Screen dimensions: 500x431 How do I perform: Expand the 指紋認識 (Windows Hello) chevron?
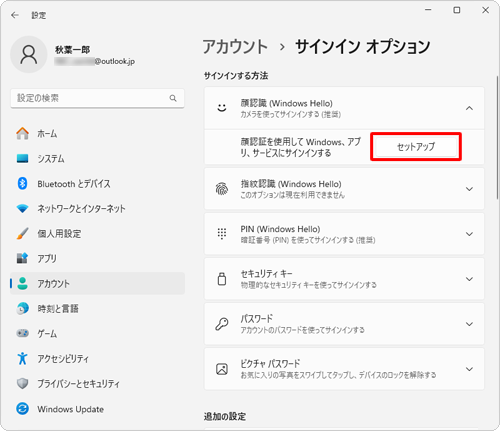(x=469, y=189)
